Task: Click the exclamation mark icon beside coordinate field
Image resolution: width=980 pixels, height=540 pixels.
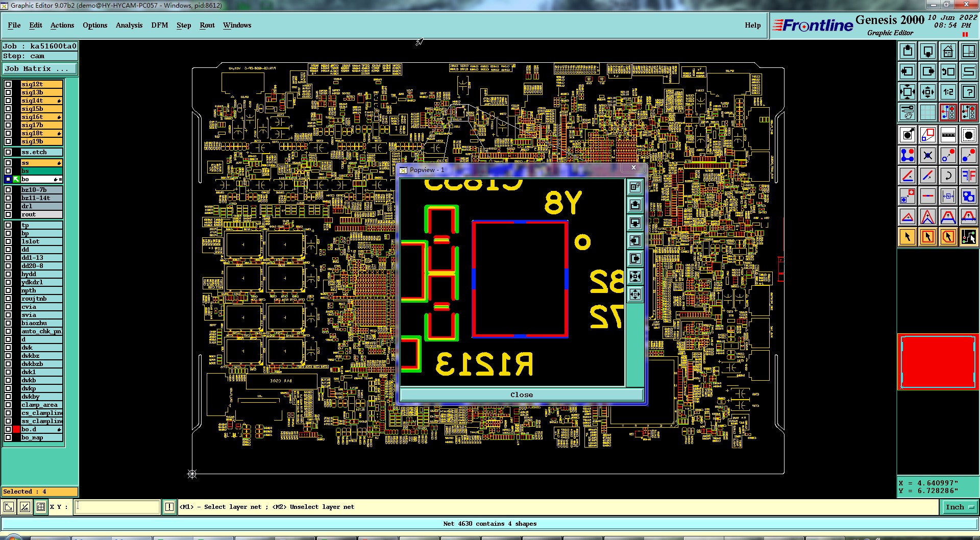Action: 169,507
